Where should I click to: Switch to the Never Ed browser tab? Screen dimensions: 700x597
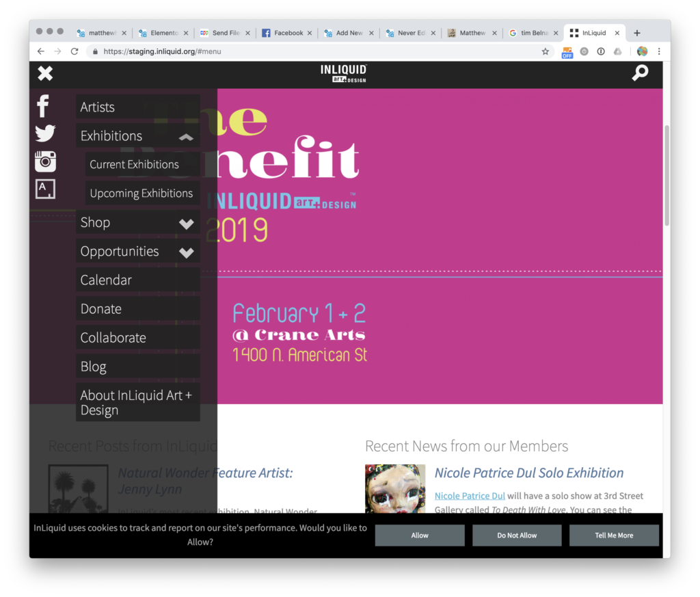click(x=410, y=33)
